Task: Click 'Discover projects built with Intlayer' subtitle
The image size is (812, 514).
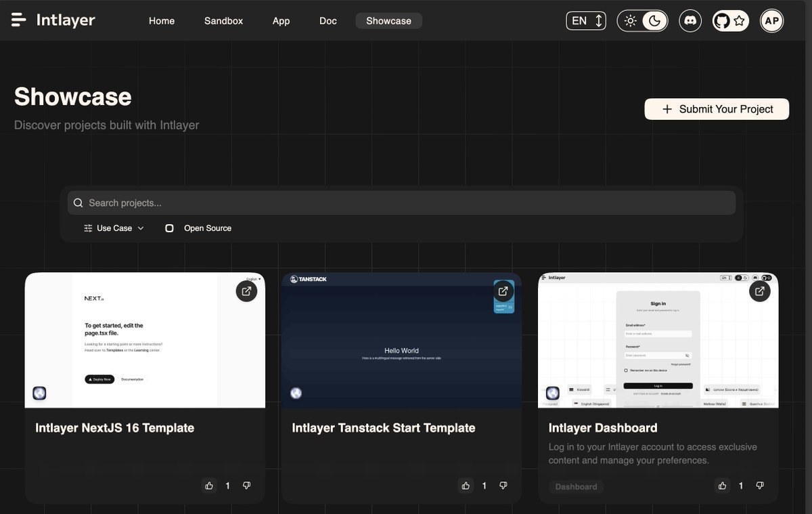Action: (x=107, y=125)
